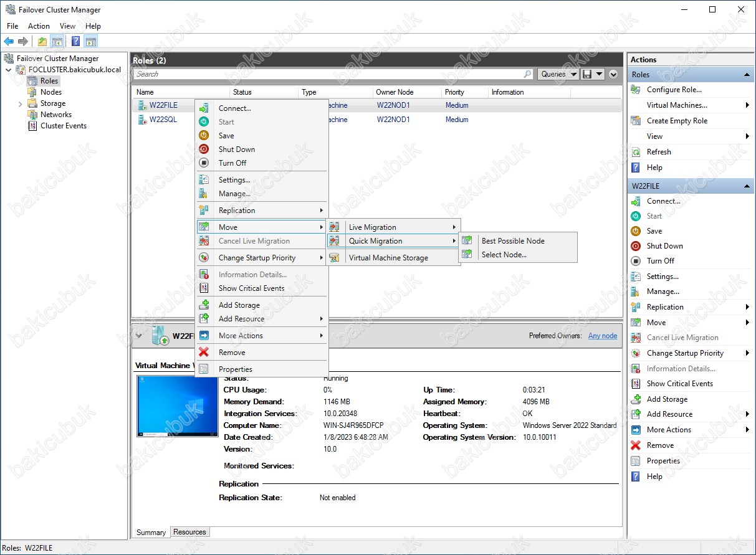This screenshot has height=555, width=756.
Task: Collapse the W22FILE details pane chevron
Action: pyautogui.click(x=138, y=336)
